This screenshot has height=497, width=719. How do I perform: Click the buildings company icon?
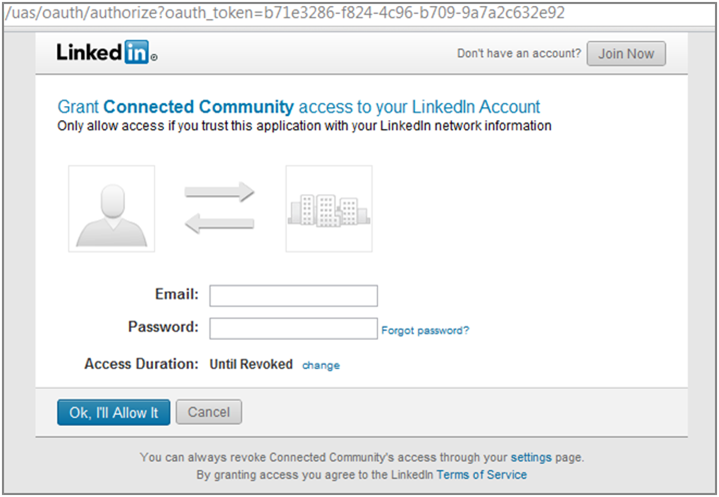328,208
